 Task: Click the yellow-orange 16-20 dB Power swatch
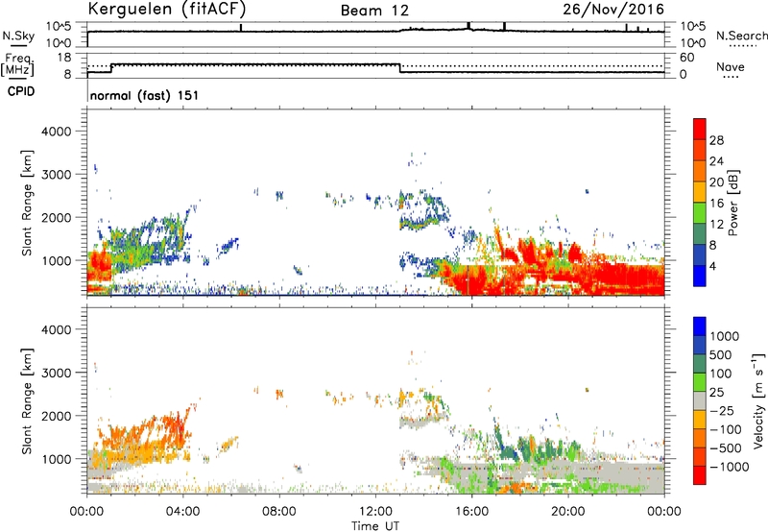(x=700, y=191)
